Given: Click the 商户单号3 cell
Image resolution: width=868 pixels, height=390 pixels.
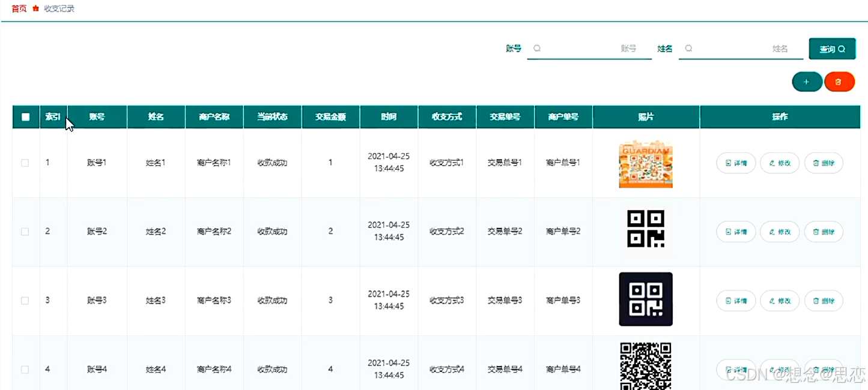Looking at the screenshot, I should point(563,301).
